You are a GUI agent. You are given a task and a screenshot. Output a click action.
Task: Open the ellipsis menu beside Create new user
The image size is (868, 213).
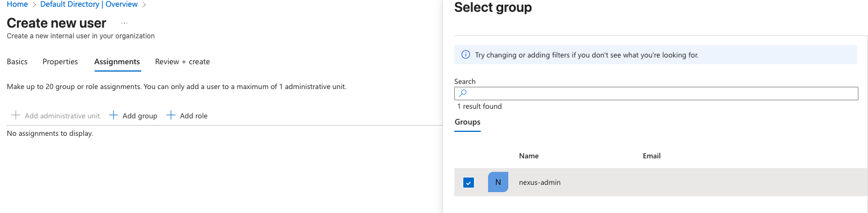(124, 23)
